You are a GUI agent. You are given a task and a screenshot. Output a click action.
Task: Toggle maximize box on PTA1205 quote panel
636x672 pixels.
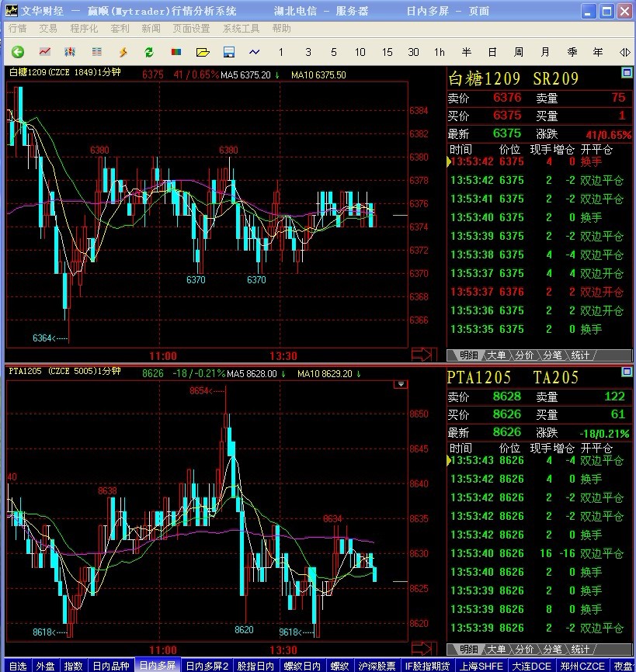click(627, 372)
